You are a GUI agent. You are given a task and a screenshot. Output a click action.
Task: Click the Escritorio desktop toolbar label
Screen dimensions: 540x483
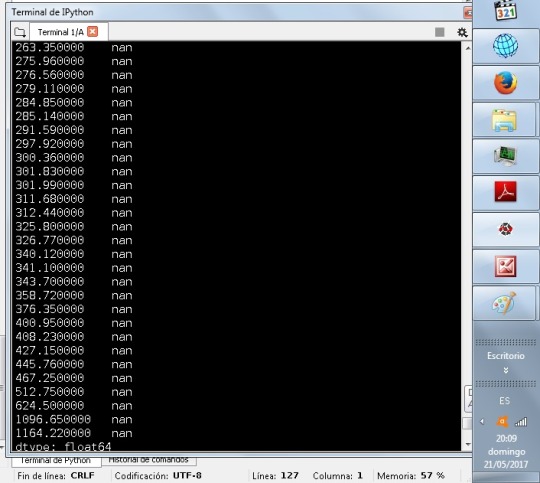point(506,356)
